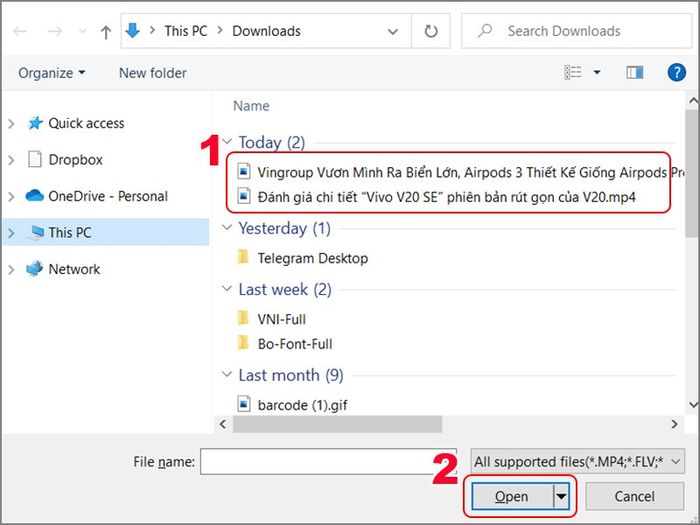This screenshot has height=525, width=700.
Task: Open recent locations dropdown arrow
Action: pos(82,31)
